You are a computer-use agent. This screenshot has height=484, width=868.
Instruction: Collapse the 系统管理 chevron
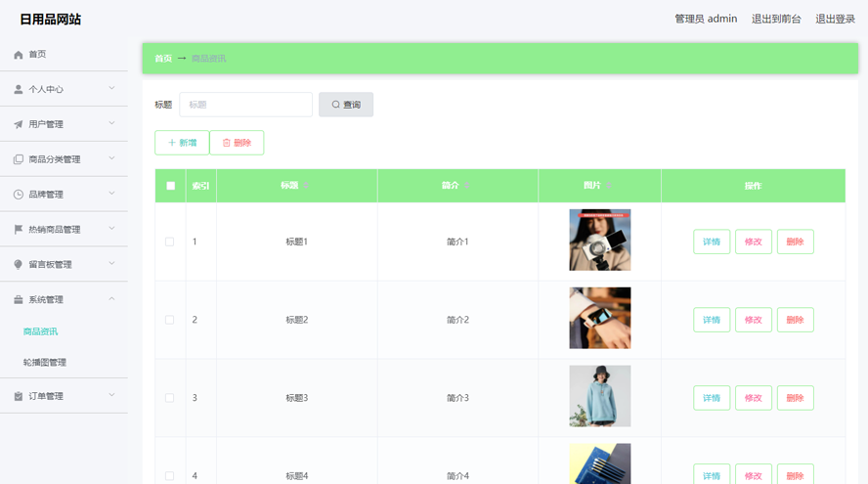click(x=111, y=298)
